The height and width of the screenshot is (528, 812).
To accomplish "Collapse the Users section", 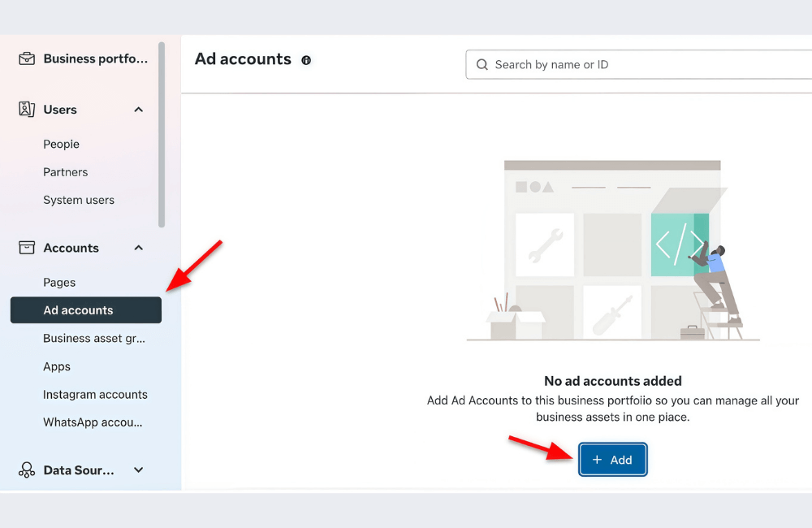I will (x=138, y=109).
